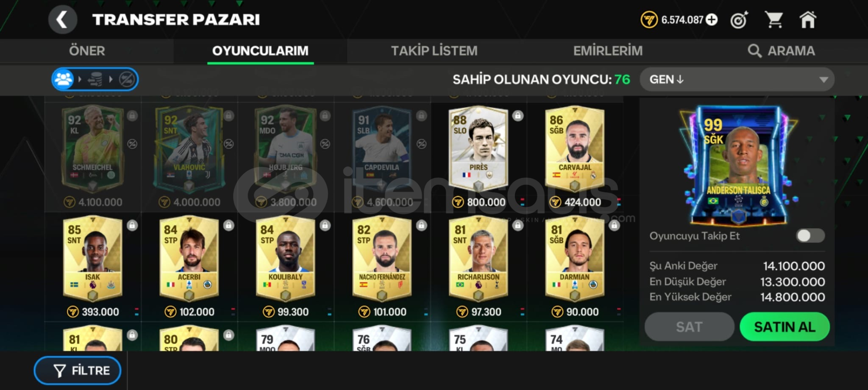Screen dimensions: 868x390
Task: Toggle Oyuncuyu Takip Et switch
Action: click(x=810, y=235)
